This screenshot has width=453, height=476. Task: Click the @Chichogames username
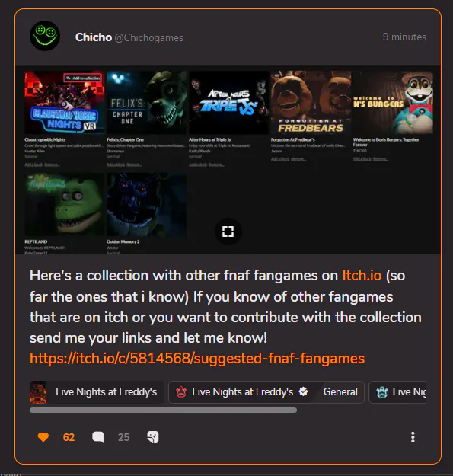pos(149,37)
